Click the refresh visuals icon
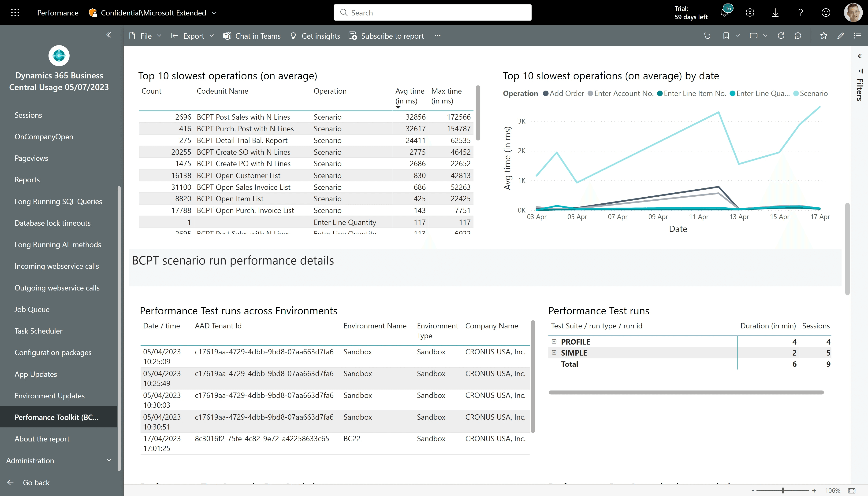 (781, 36)
